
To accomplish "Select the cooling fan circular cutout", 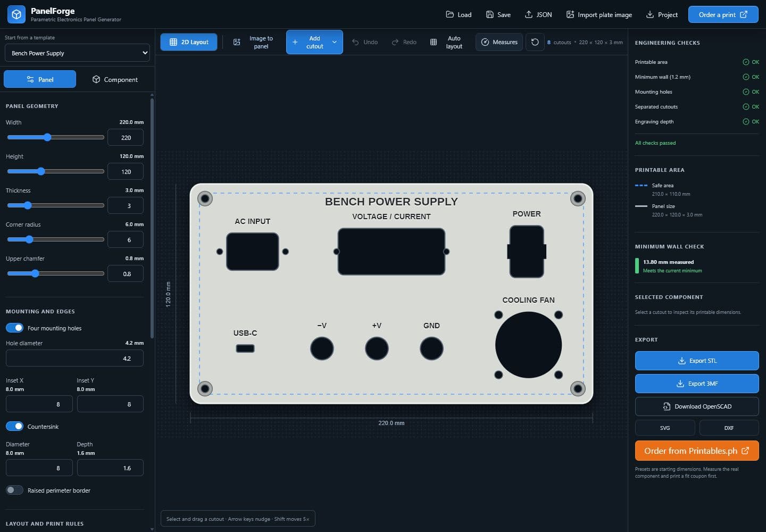I will tap(528, 345).
